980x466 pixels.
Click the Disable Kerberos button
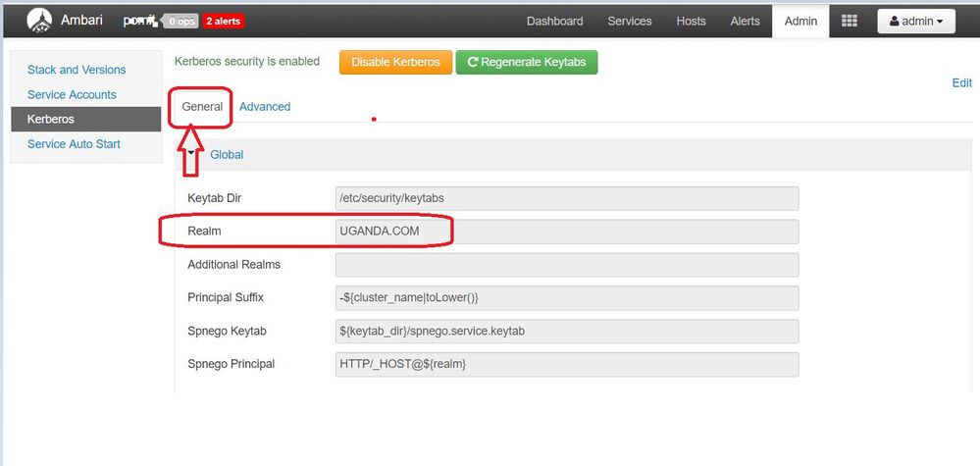pyautogui.click(x=395, y=63)
